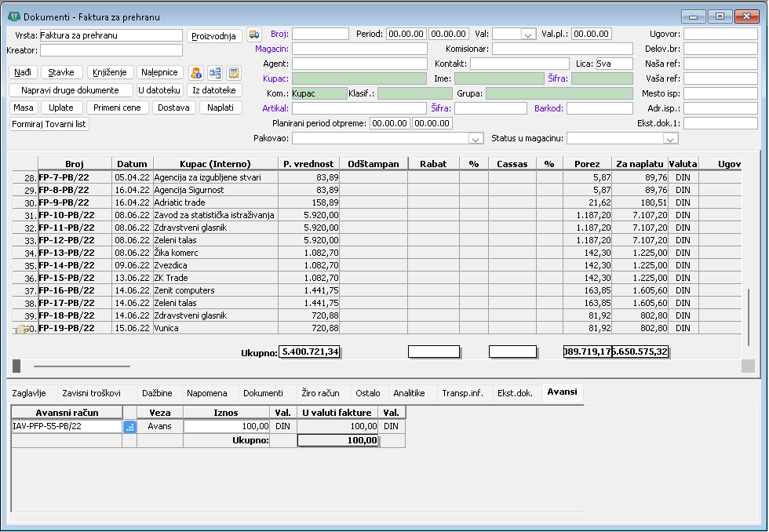Click the linked documents diagram icon
Viewport: 769px width, 532px height.
[x=215, y=72]
